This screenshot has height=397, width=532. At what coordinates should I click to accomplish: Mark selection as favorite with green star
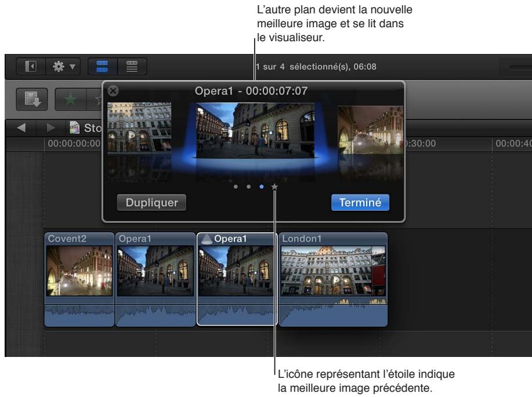point(71,99)
